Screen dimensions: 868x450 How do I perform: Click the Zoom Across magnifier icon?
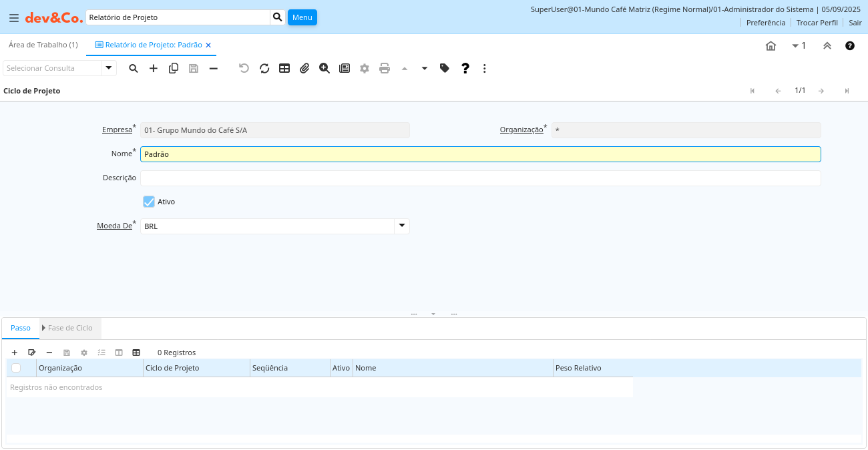coord(324,68)
